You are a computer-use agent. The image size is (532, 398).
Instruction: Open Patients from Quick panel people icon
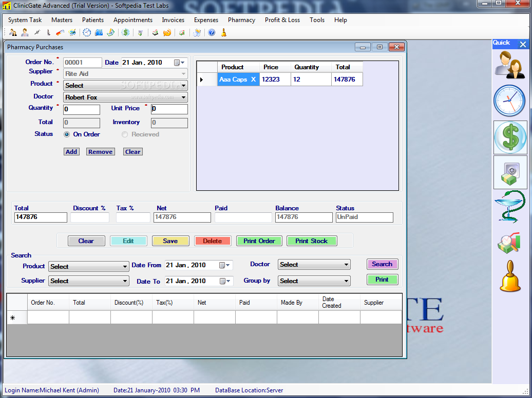click(x=510, y=65)
